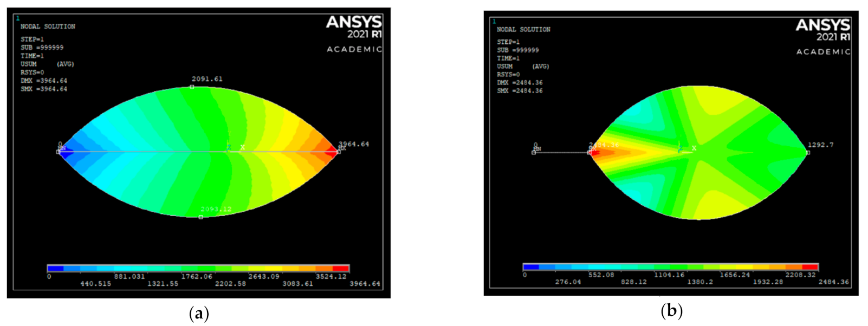868x326 pixels.
Task: Click legend value 881.031
Action: click(x=129, y=276)
